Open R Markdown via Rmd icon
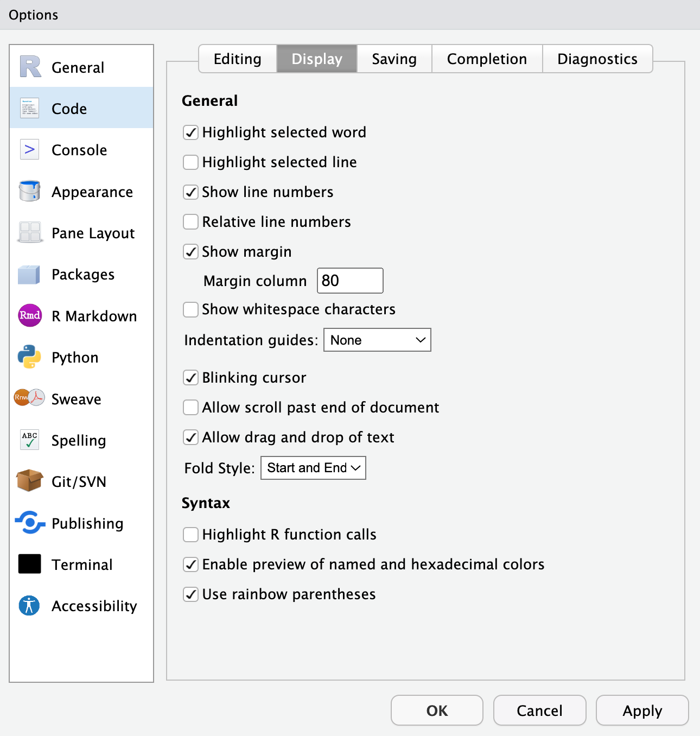 point(30,316)
